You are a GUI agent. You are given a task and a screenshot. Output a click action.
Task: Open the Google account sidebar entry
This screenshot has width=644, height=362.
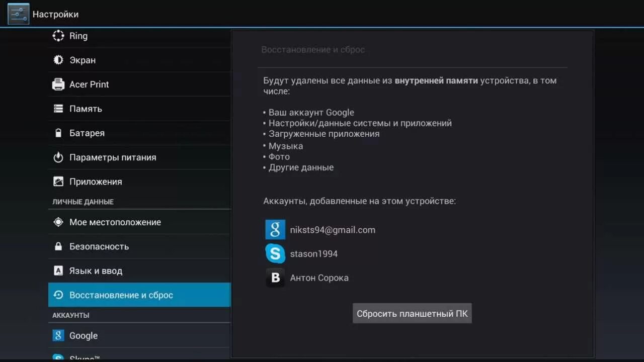click(x=139, y=335)
